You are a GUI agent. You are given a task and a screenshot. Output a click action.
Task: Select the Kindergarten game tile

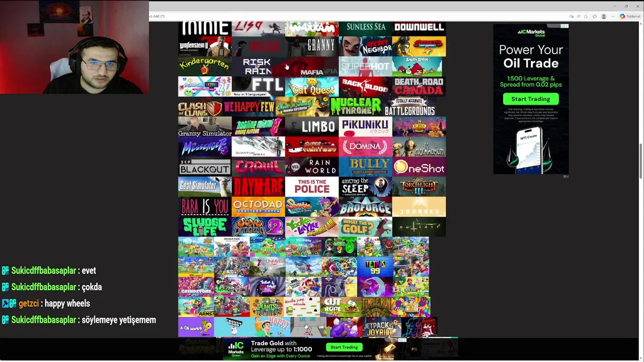pos(205,66)
